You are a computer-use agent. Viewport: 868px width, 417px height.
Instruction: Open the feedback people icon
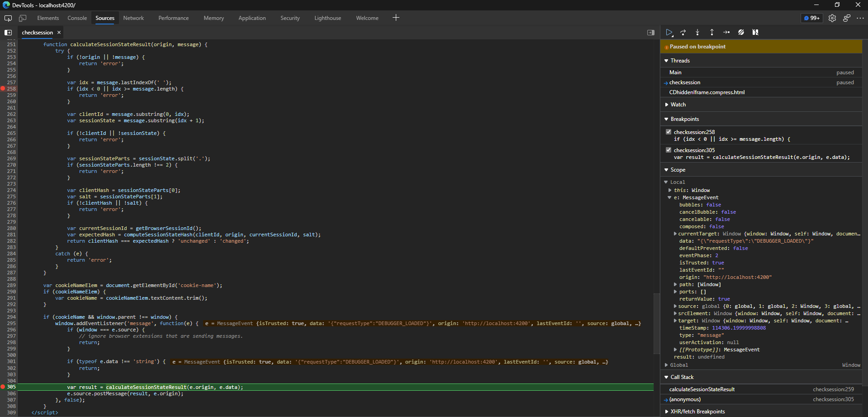(x=847, y=18)
